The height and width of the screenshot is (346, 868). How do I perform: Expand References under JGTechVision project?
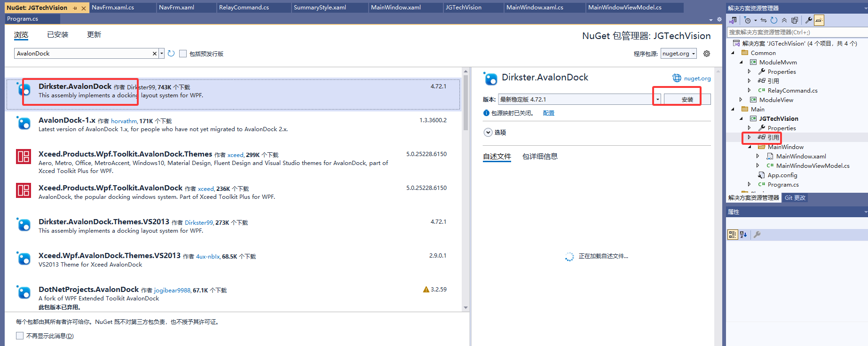750,137
